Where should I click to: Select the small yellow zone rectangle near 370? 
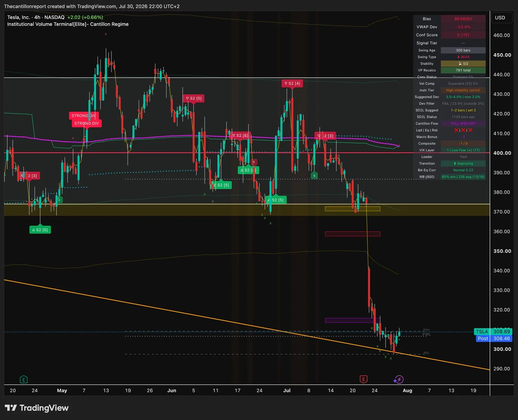pos(353,209)
